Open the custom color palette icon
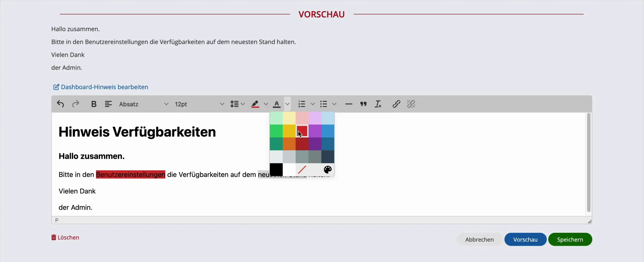The width and height of the screenshot is (644, 262). pos(328,170)
